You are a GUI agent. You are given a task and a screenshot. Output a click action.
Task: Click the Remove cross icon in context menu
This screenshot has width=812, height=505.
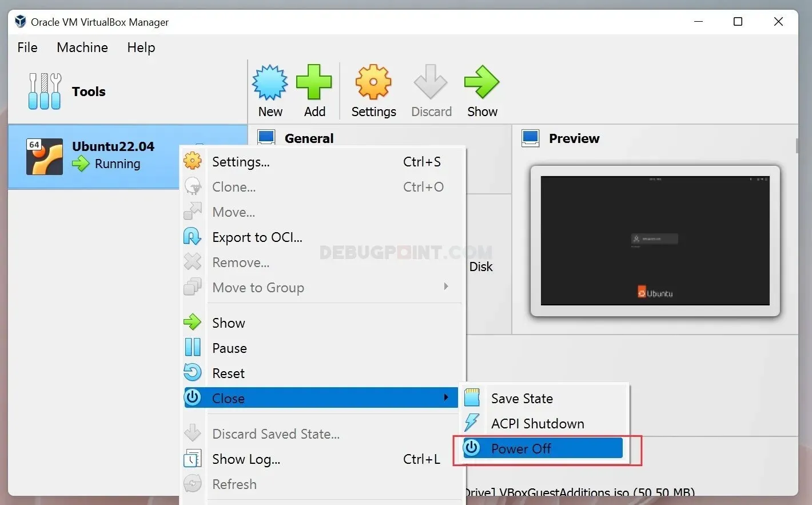[x=193, y=262]
